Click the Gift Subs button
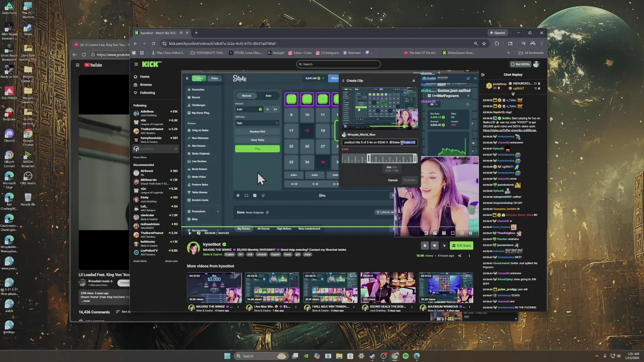644x362 pixels. click(x=461, y=245)
